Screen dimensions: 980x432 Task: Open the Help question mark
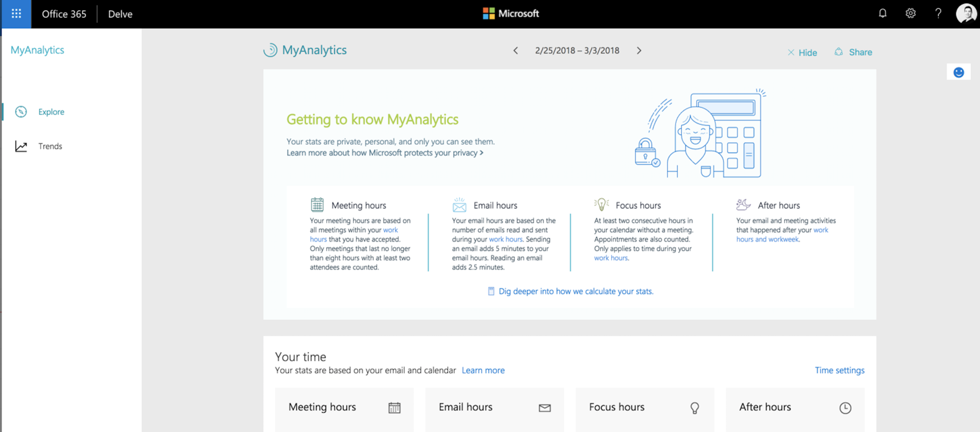pyautogui.click(x=938, y=13)
